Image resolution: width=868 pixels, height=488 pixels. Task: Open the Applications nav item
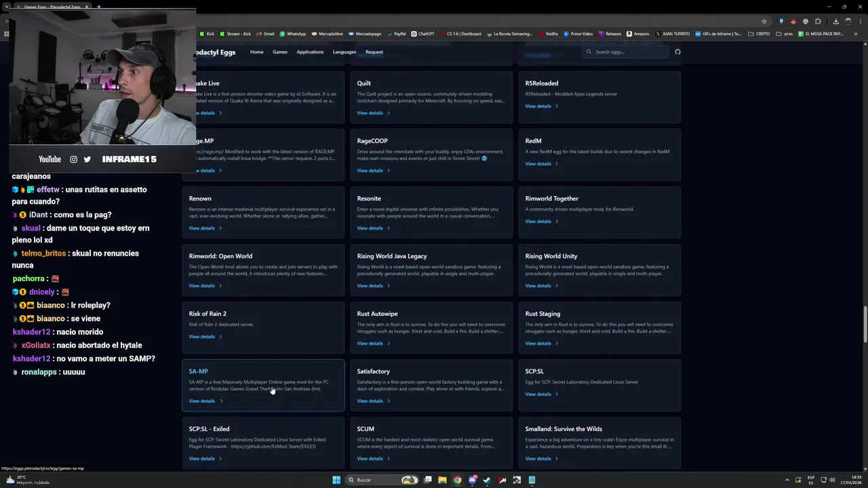tap(310, 52)
